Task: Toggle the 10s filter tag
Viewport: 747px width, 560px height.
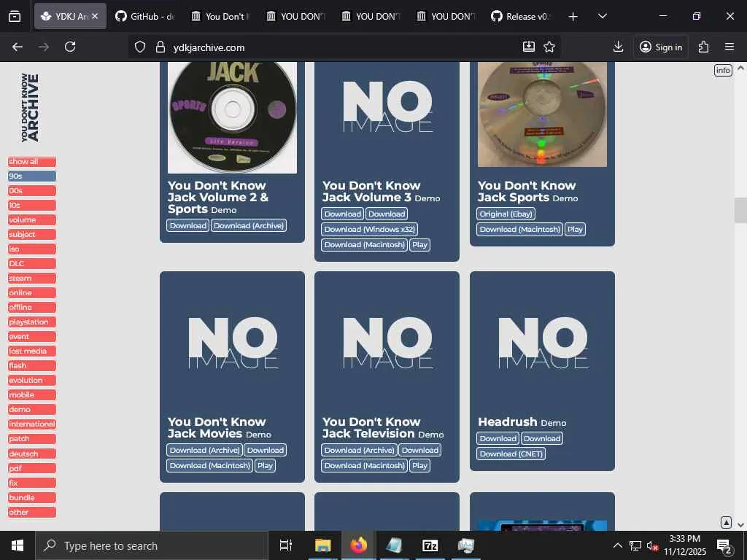Action: (32, 205)
